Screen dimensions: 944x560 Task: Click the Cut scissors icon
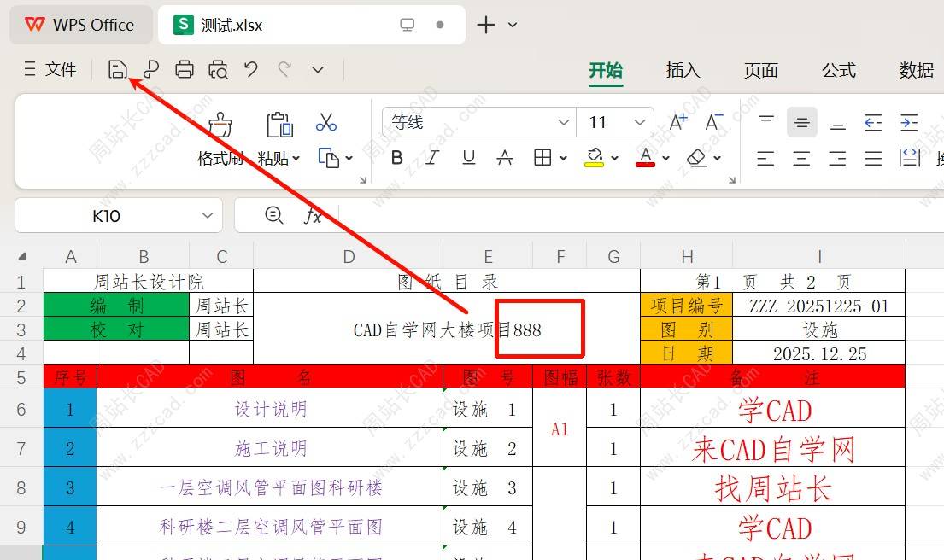tap(325, 122)
